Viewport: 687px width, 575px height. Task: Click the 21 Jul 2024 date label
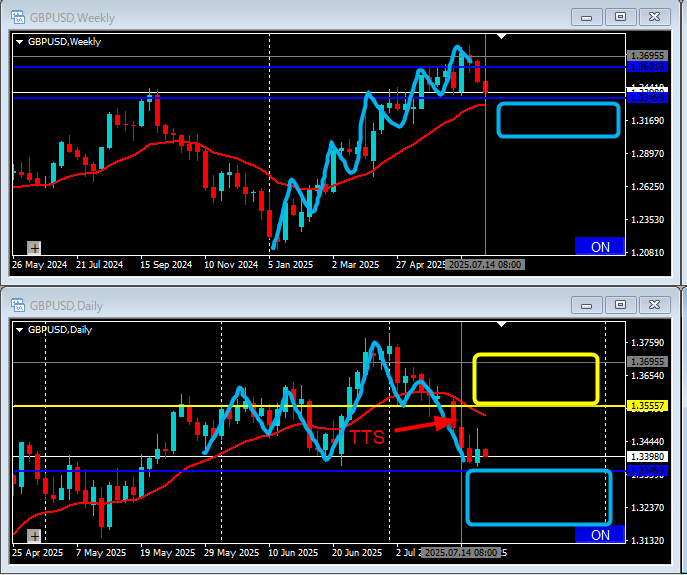pyautogui.click(x=99, y=265)
